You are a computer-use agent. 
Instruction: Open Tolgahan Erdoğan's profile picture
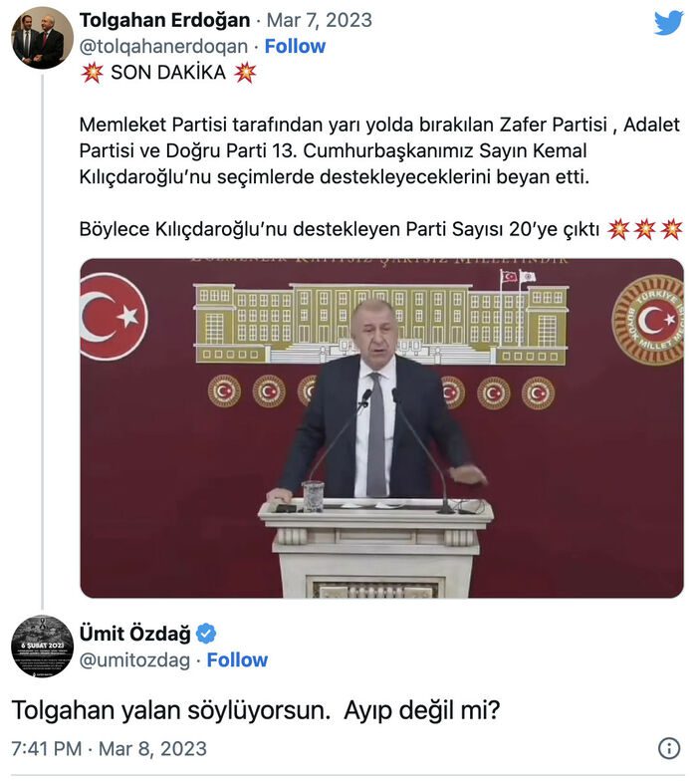pyautogui.click(x=42, y=38)
